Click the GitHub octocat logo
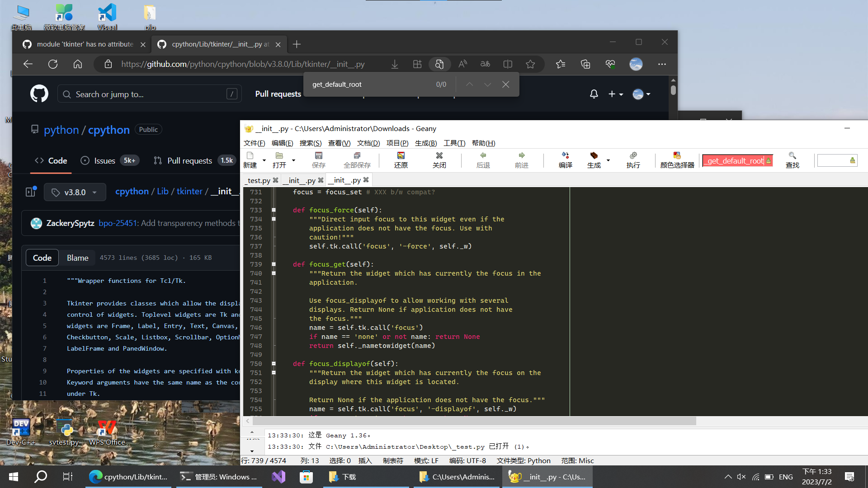The width and height of the screenshot is (868, 488). coord(39,94)
